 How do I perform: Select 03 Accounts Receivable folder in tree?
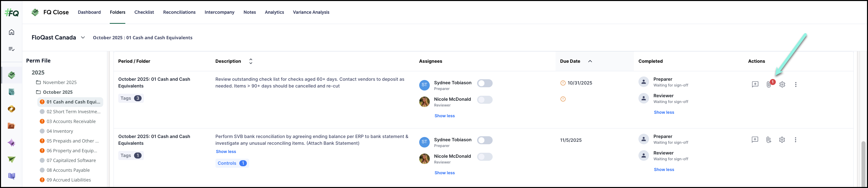click(71, 121)
